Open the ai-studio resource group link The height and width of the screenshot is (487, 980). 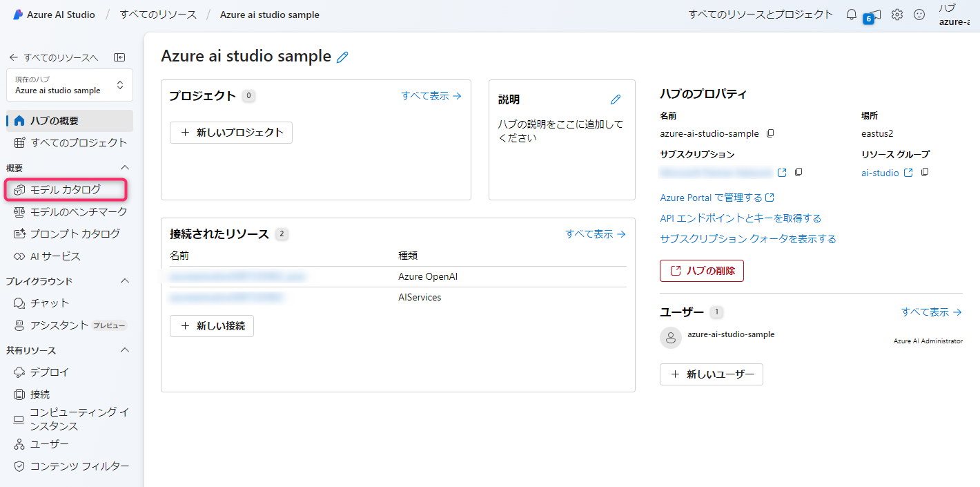coord(880,173)
